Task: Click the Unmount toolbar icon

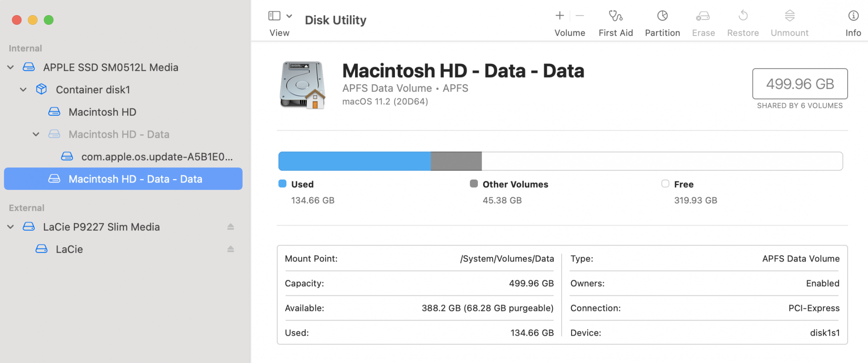Action: 789,16
